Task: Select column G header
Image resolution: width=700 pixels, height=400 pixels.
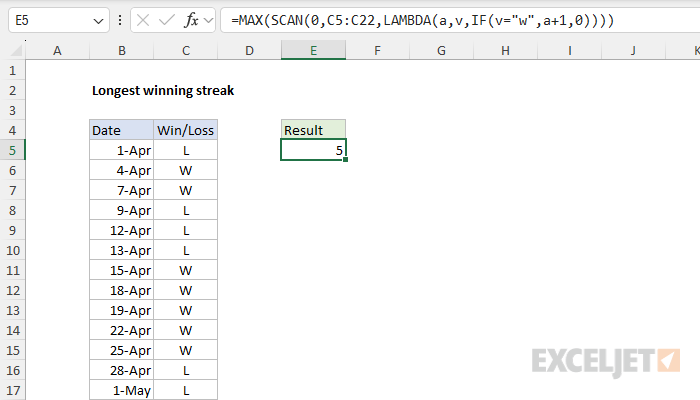Action: pyautogui.click(x=441, y=50)
